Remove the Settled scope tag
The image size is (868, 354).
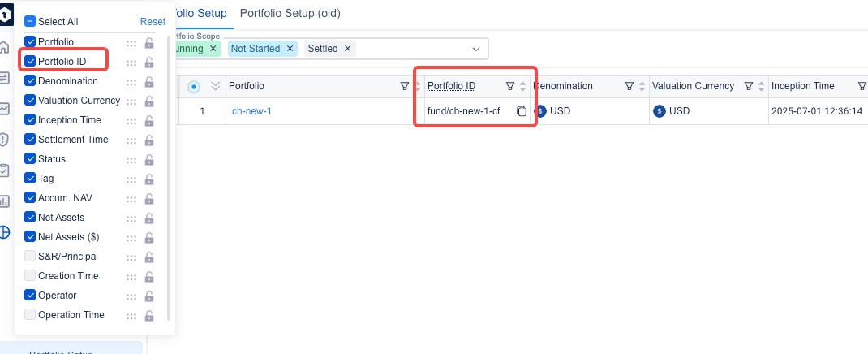click(347, 49)
